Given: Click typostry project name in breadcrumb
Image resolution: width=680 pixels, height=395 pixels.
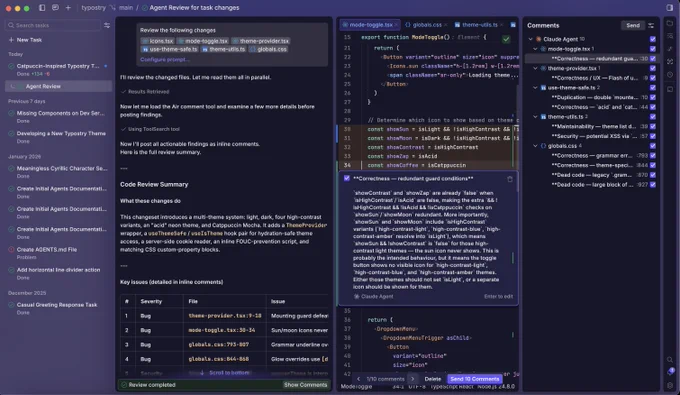Looking at the screenshot, I should [93, 8].
